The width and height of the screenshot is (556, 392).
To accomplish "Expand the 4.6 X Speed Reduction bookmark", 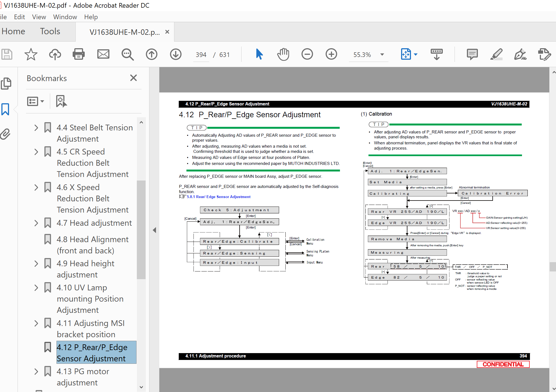I will pyautogui.click(x=36, y=187).
